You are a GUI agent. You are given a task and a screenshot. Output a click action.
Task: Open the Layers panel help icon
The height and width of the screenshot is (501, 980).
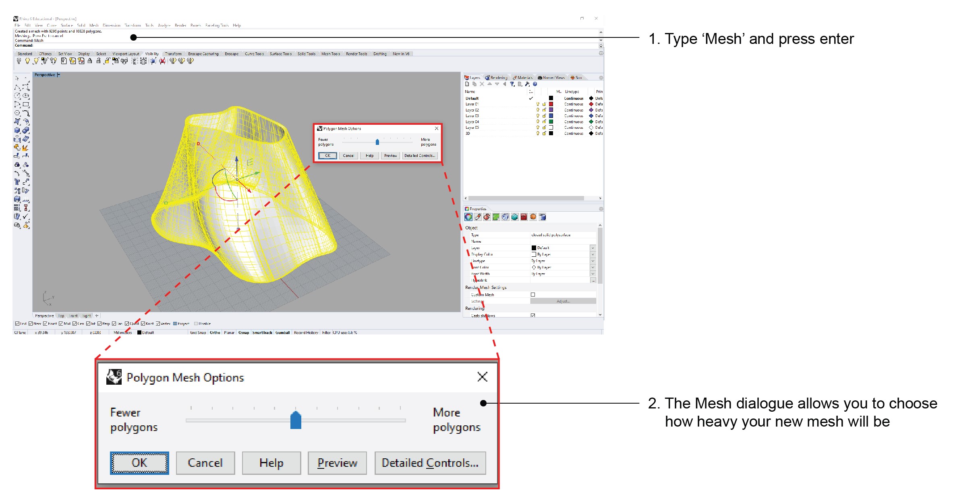tap(535, 84)
